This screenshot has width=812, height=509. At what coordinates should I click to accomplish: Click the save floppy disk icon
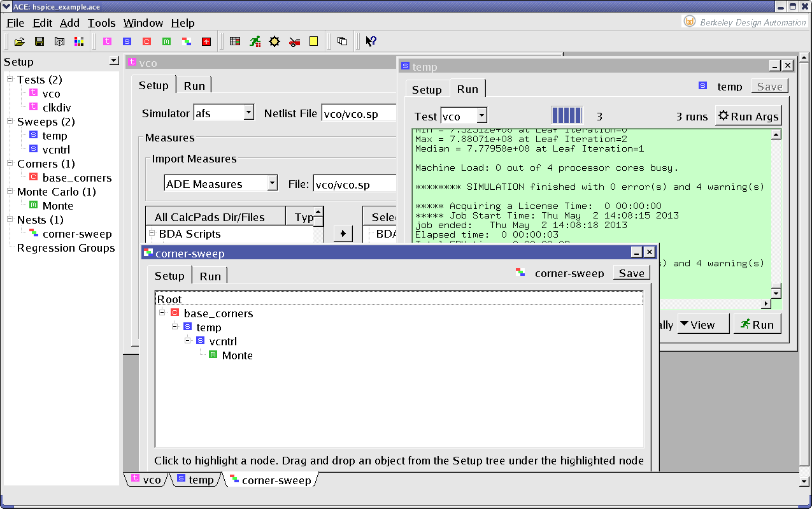39,41
